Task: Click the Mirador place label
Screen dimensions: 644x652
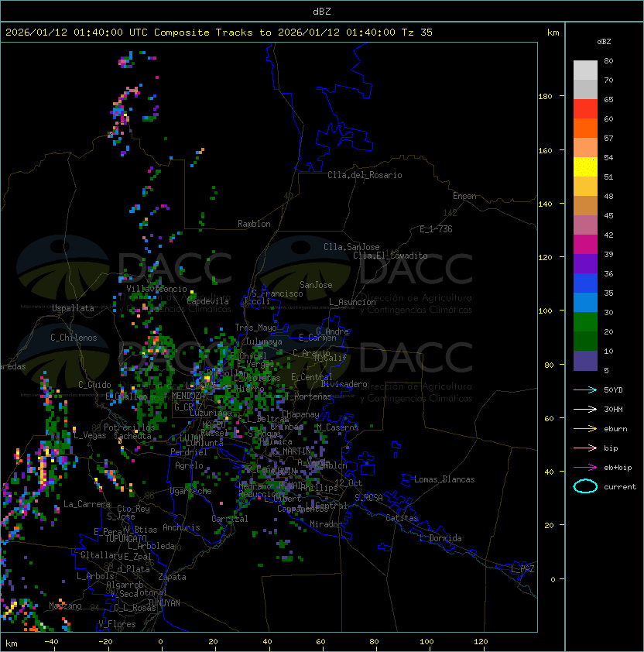Action: pyautogui.click(x=326, y=524)
